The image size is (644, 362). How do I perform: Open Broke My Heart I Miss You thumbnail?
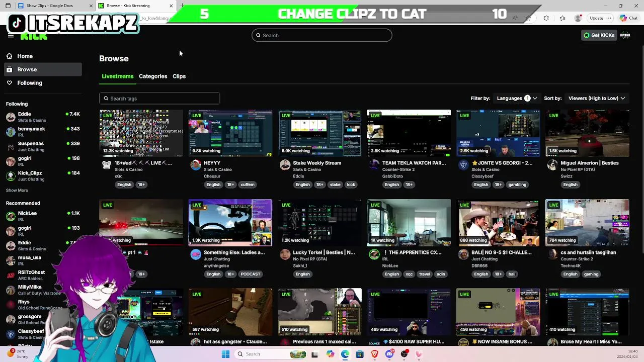tap(587, 312)
